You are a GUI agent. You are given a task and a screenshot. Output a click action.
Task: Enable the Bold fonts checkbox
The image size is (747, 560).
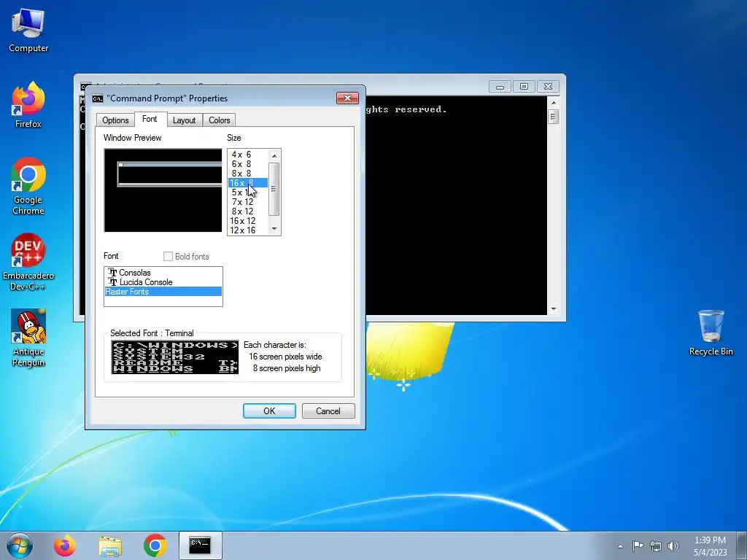tap(168, 256)
